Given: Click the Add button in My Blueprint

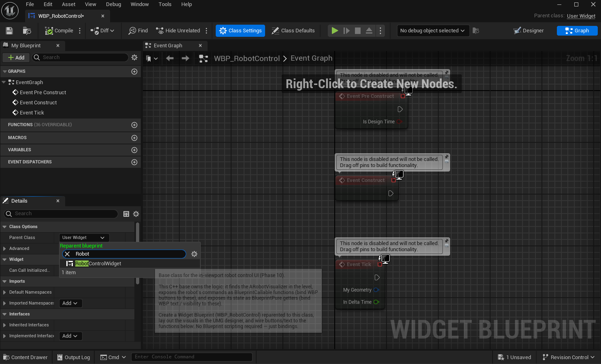Looking at the screenshot, I should tap(16, 57).
